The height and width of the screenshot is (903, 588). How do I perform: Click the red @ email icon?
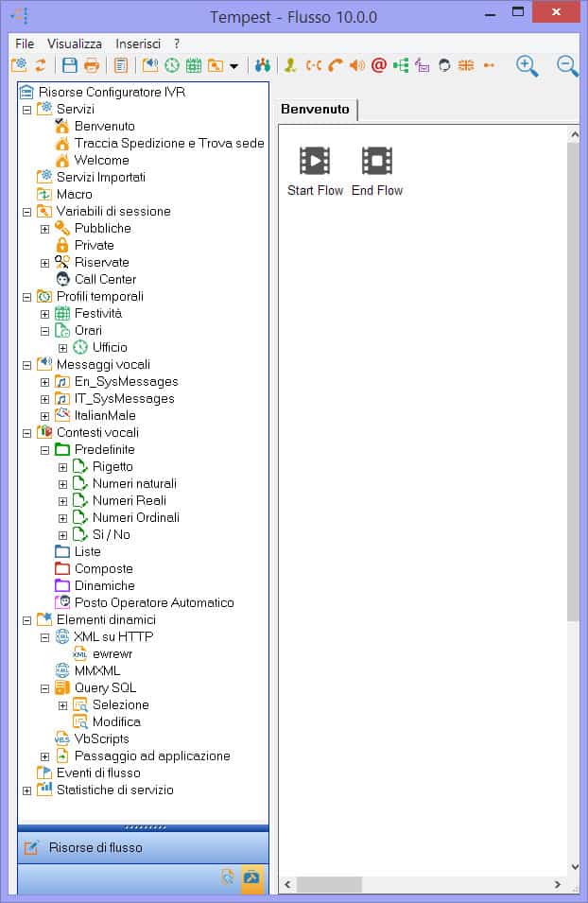tap(379, 65)
